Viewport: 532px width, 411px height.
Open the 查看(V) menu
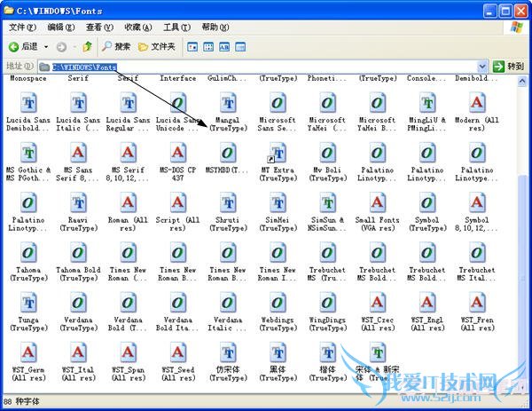pos(99,28)
